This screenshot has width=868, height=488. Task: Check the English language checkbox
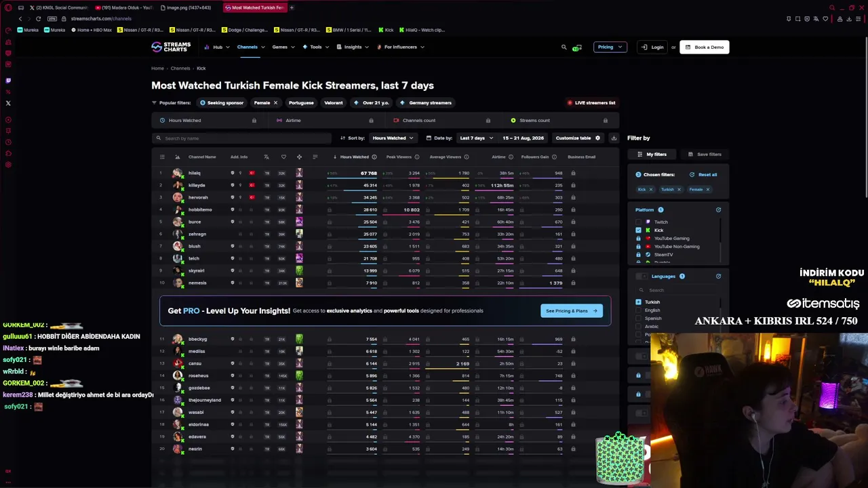tap(638, 310)
